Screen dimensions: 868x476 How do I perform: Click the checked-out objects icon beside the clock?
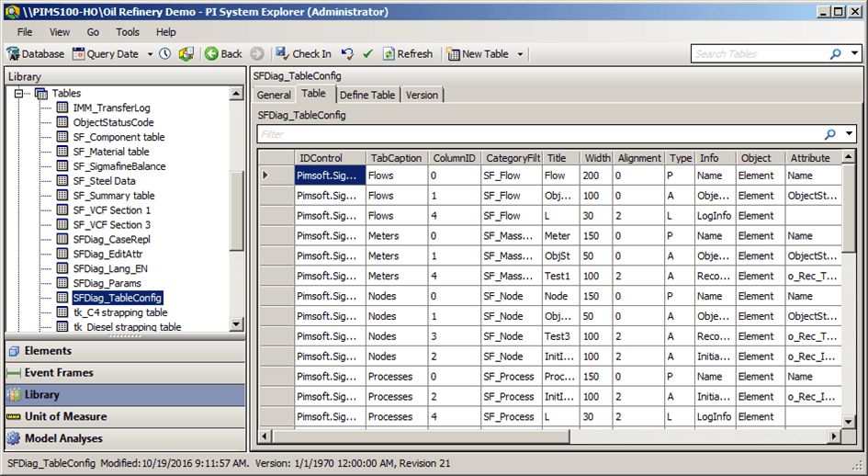tap(186, 53)
